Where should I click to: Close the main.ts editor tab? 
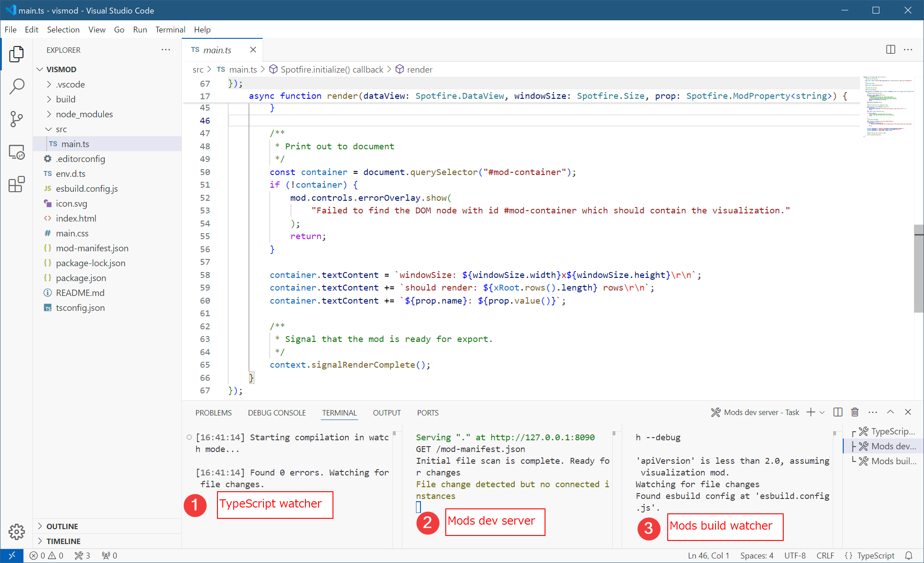click(253, 50)
